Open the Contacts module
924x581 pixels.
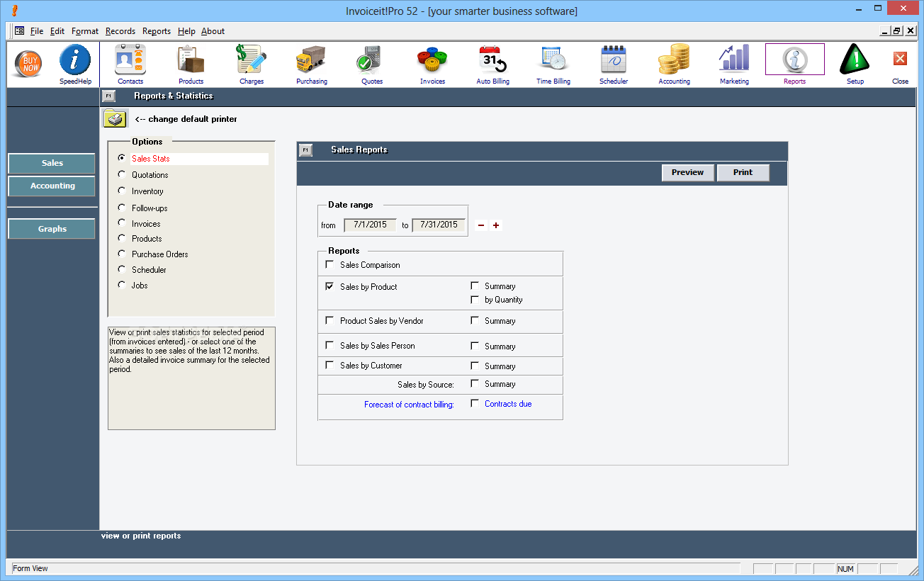pyautogui.click(x=130, y=64)
